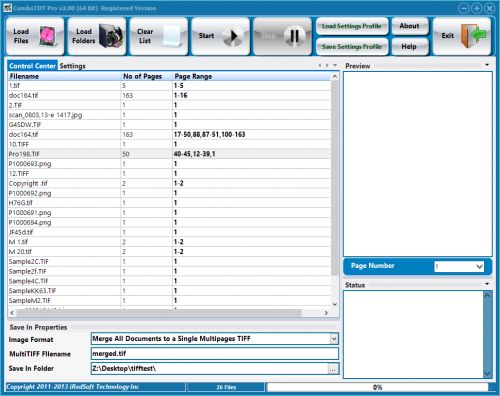Select the P1000694.png row
This screenshot has height=396, width=500.
click(169, 222)
